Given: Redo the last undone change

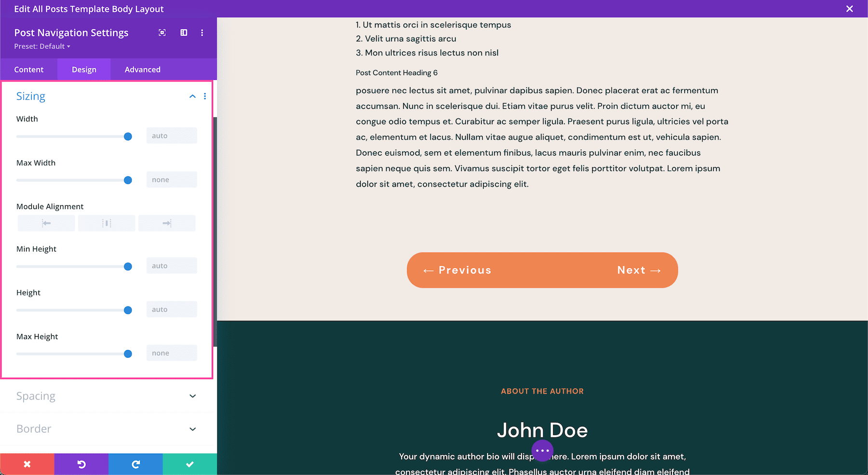Looking at the screenshot, I should (x=135, y=464).
